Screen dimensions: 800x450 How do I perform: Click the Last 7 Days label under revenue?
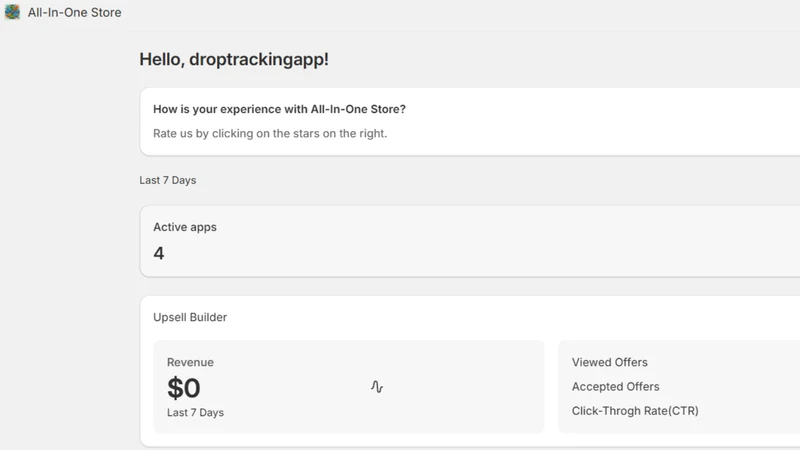point(195,412)
